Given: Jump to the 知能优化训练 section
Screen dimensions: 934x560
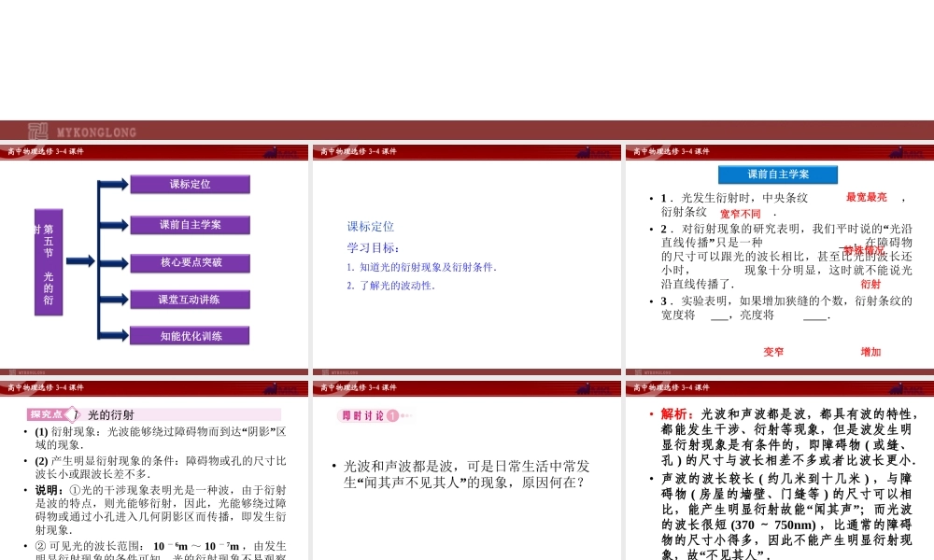Looking at the screenshot, I should [x=190, y=336].
